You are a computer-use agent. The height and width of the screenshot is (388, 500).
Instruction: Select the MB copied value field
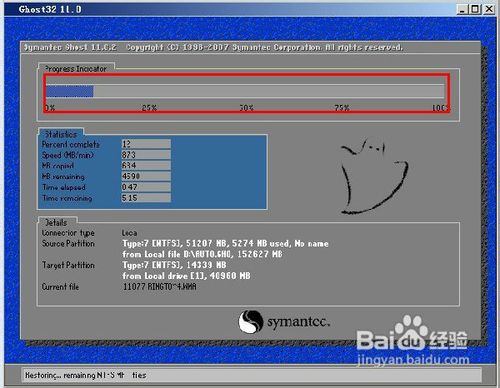point(146,165)
